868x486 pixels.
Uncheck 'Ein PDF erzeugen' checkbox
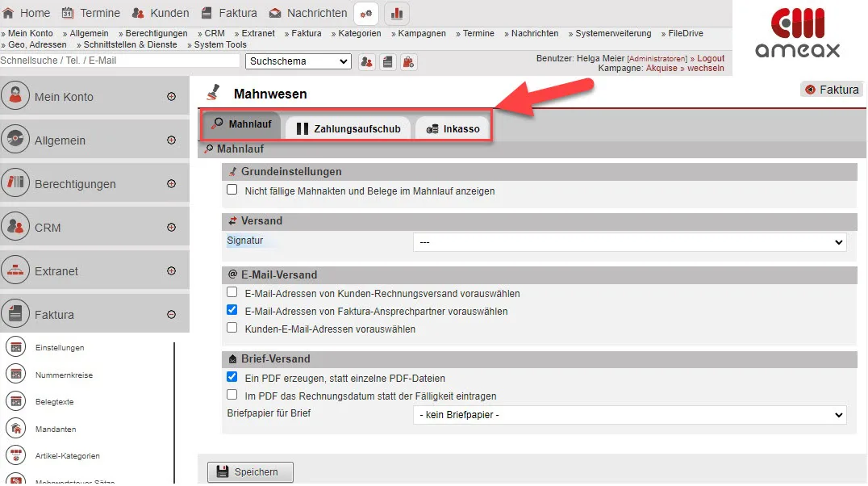232,377
